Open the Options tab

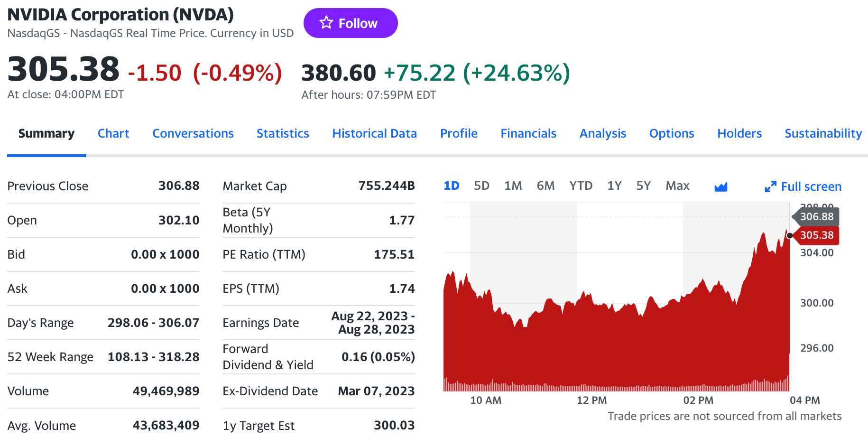[x=672, y=134]
